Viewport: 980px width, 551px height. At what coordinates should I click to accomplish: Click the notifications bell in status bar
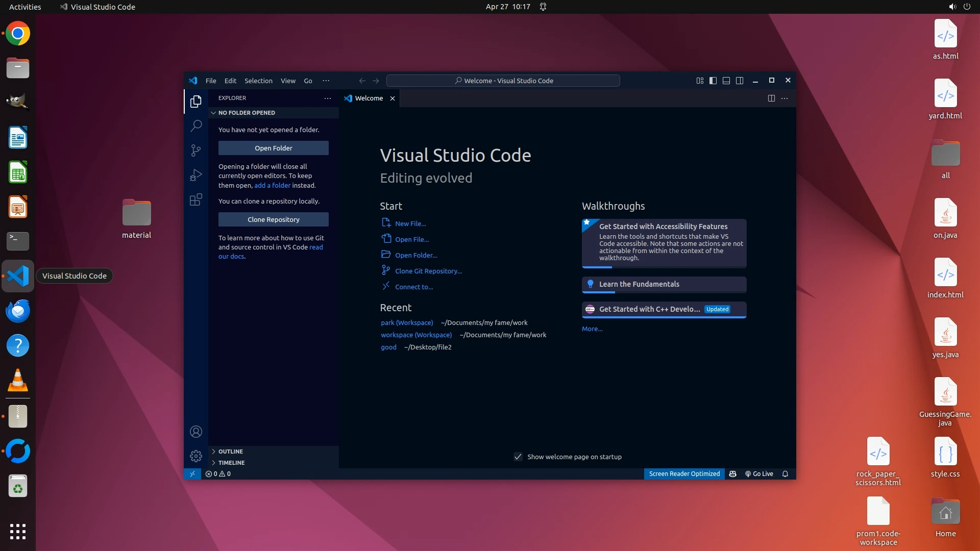(785, 474)
